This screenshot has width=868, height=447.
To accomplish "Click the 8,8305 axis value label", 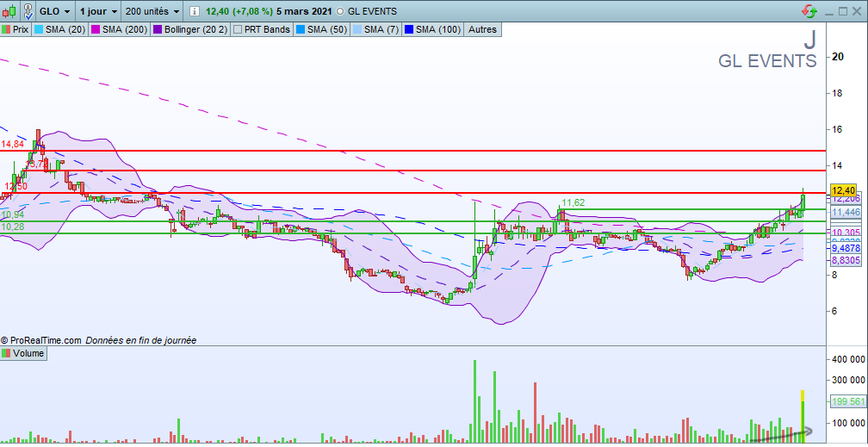I will 844,259.
